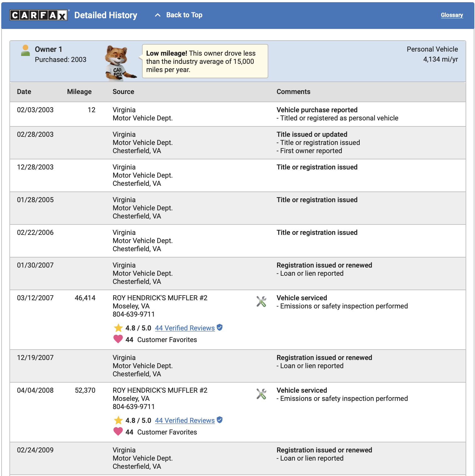Click verified shield badge in 03/12/2007 entry

click(220, 327)
